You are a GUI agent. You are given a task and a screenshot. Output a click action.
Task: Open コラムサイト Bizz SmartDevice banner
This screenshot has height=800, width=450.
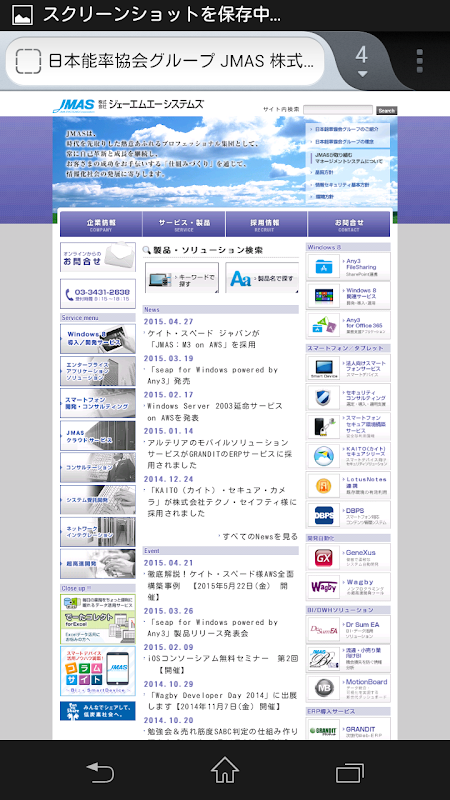(x=98, y=671)
